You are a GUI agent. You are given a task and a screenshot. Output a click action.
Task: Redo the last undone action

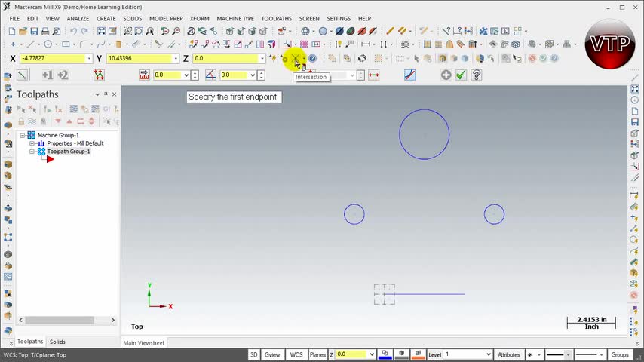(84, 31)
